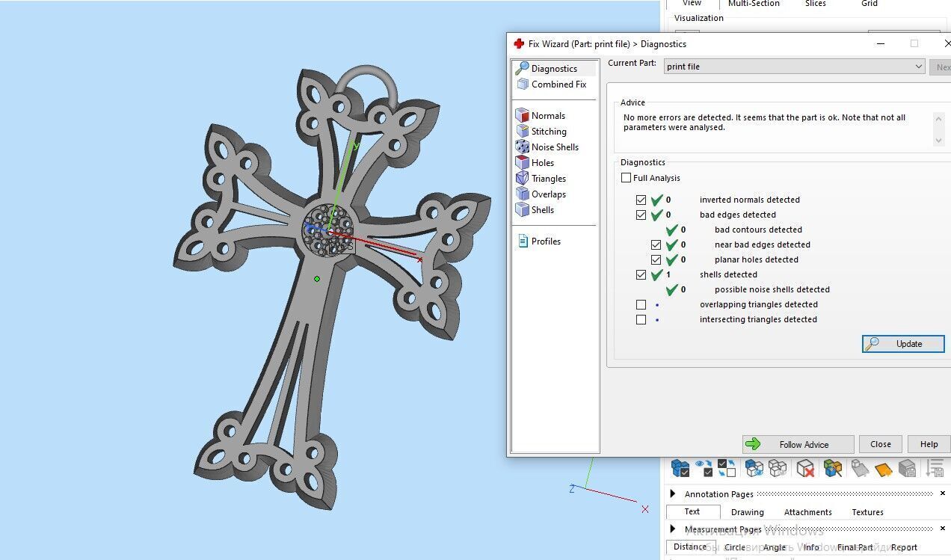The height and width of the screenshot is (560, 951).
Task: Switch to the Drawing annotation tab
Action: pos(748,512)
